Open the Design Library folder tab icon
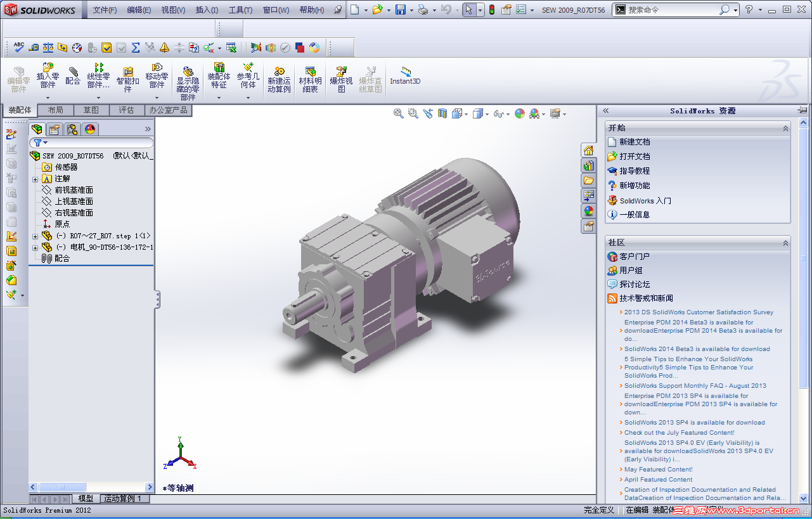 (589, 180)
